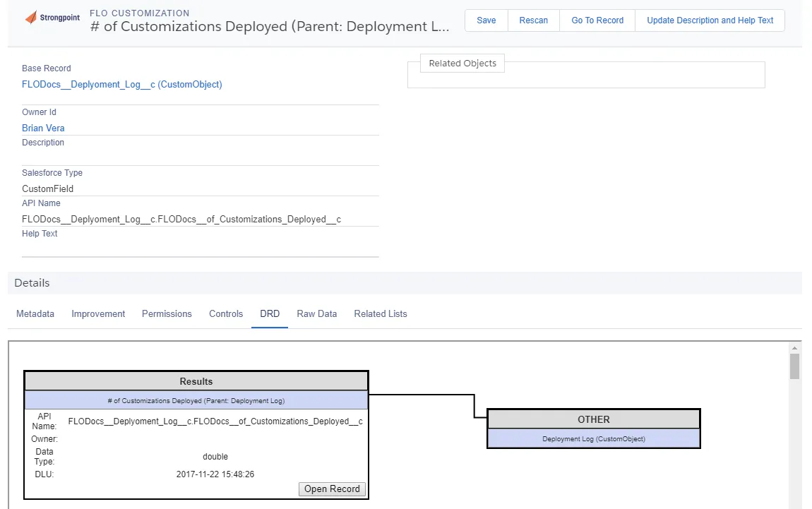Open owner Brian Vera's profile

[43, 128]
